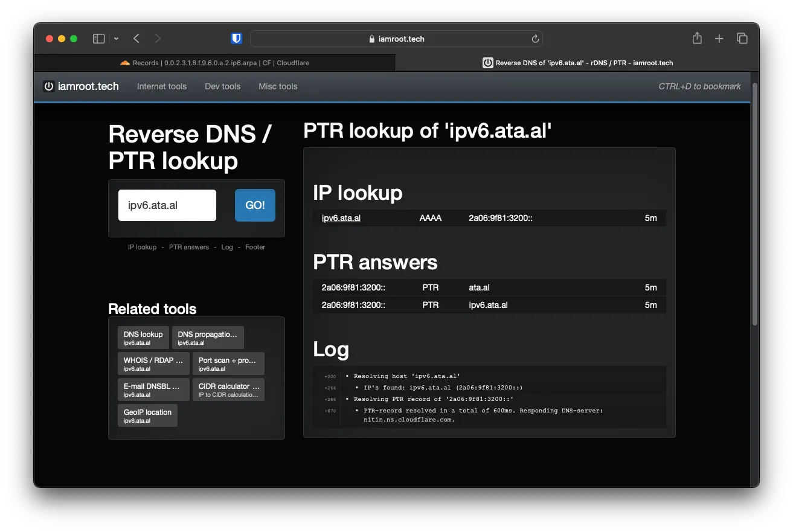Screen dimensions: 793x532
Task: Go back with the left arrow
Action: click(x=136, y=39)
